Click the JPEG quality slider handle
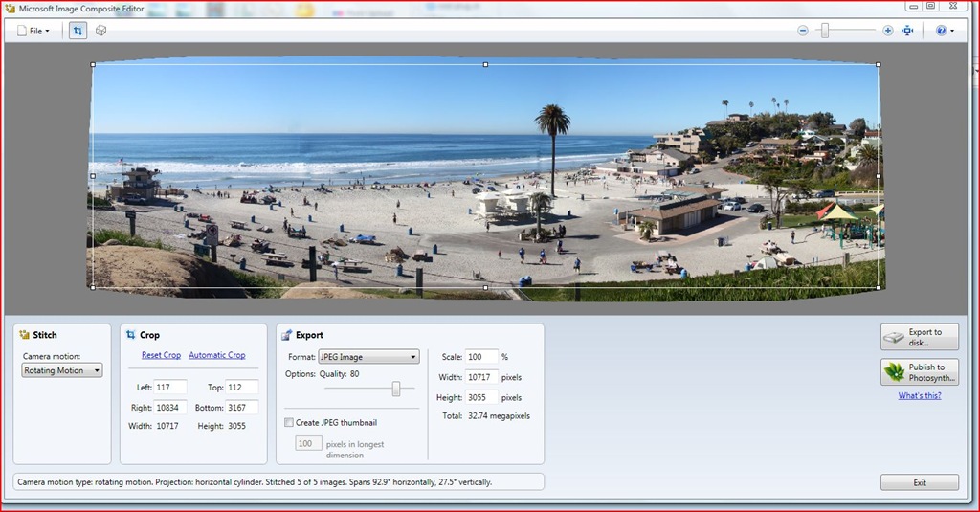Screen dimensions: 980x512 click(x=395, y=389)
